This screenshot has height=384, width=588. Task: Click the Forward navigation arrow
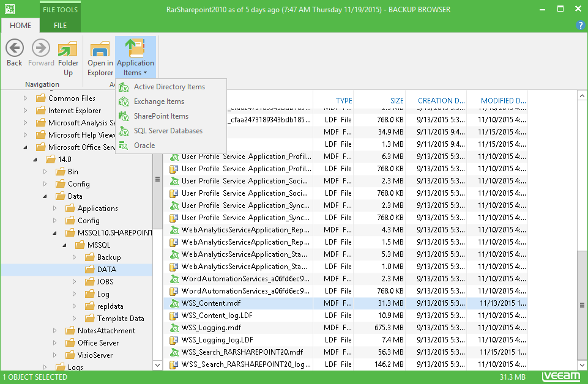tap(41, 53)
